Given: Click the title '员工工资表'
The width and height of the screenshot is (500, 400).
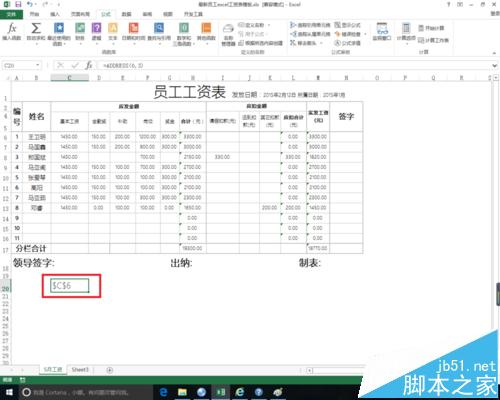Looking at the screenshot, I should tap(190, 92).
